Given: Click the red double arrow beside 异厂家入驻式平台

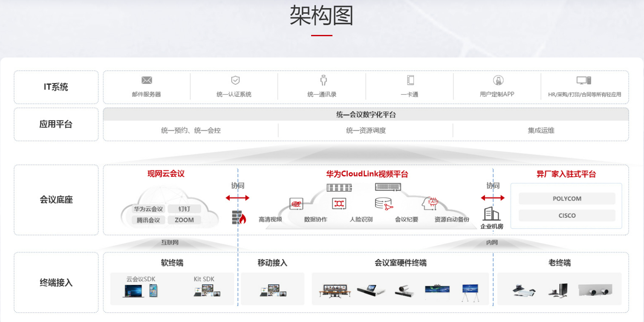Looking at the screenshot, I should [493, 198].
